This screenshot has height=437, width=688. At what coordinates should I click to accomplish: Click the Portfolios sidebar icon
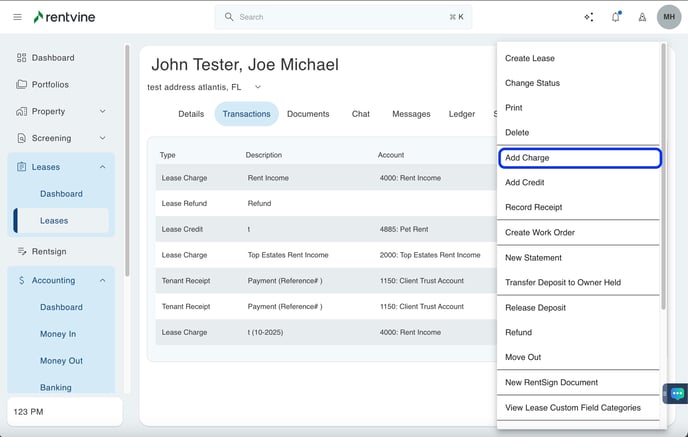[22, 85]
